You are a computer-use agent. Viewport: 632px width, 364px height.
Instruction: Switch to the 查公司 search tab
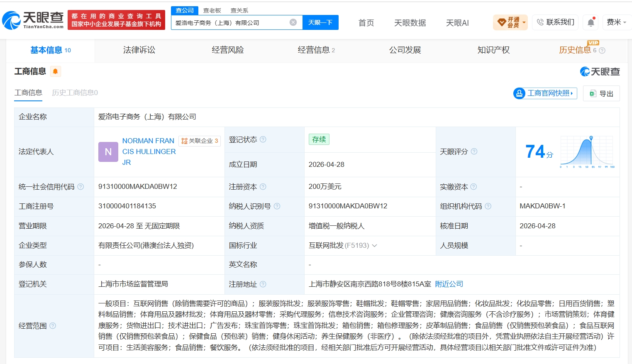click(185, 10)
